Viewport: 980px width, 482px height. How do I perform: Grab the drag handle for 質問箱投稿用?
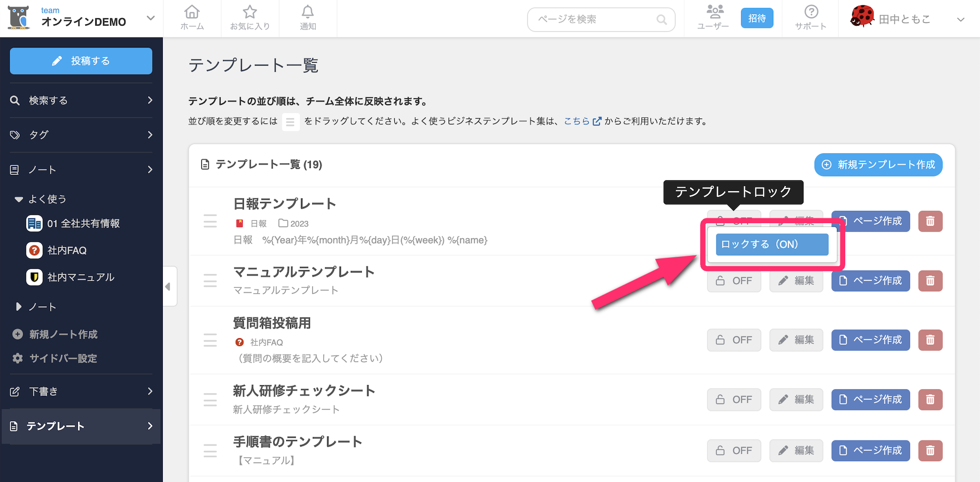(210, 340)
